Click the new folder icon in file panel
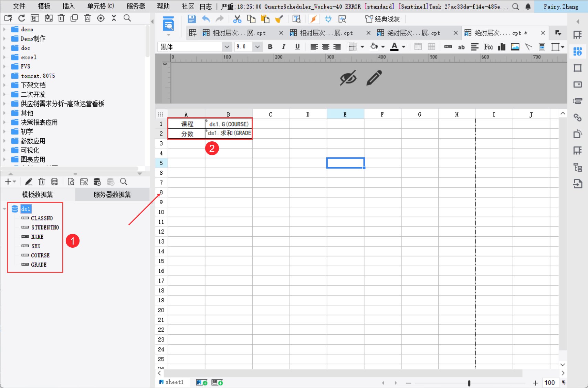 coord(8,18)
